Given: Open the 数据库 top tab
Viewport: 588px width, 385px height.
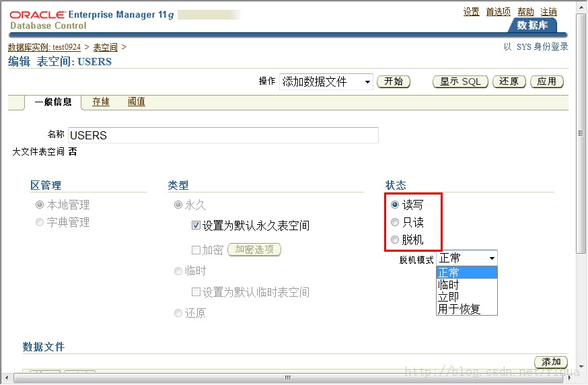Looking at the screenshot, I should point(532,25).
